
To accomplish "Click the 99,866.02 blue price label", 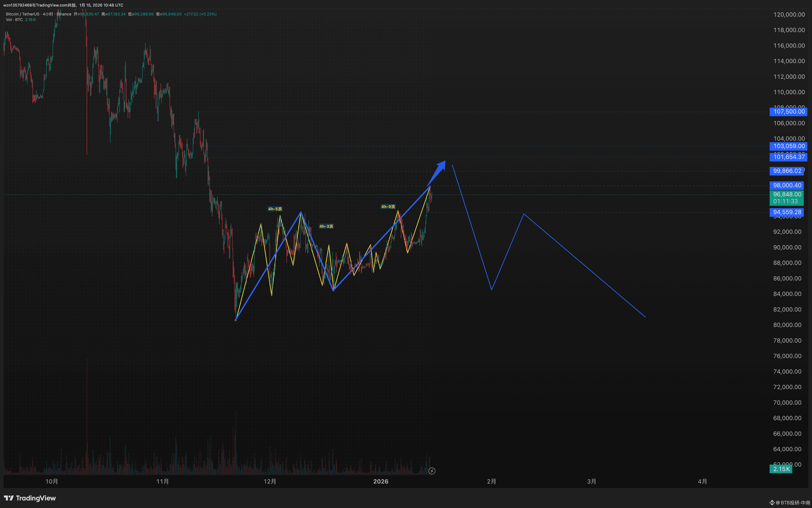I will [787, 171].
